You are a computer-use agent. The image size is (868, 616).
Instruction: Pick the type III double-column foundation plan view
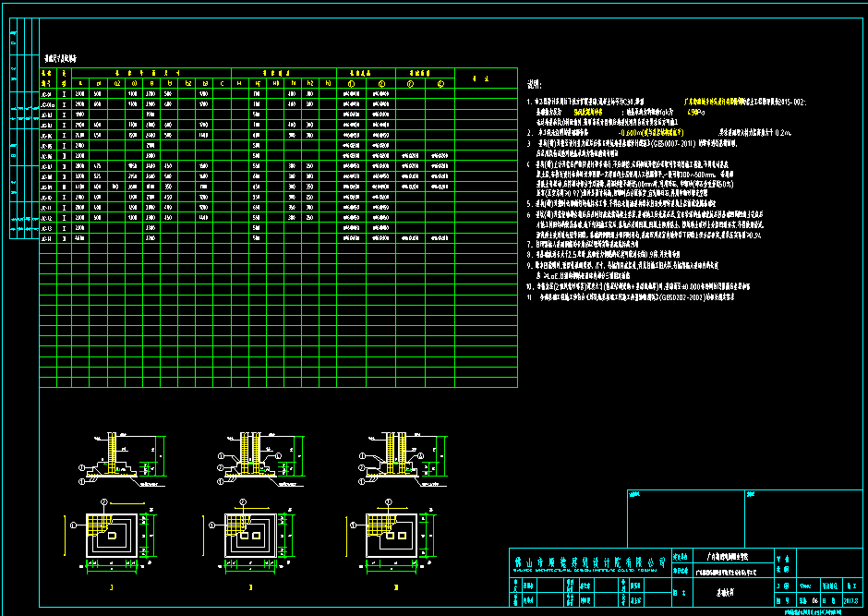393,536
